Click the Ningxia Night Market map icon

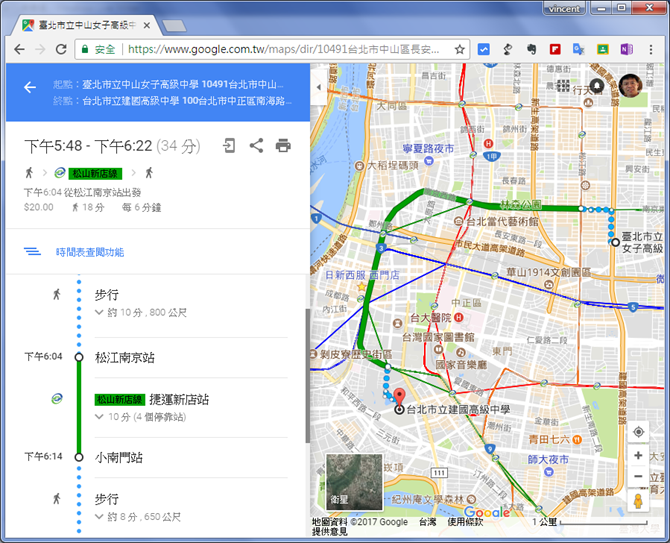pyautogui.click(x=429, y=161)
